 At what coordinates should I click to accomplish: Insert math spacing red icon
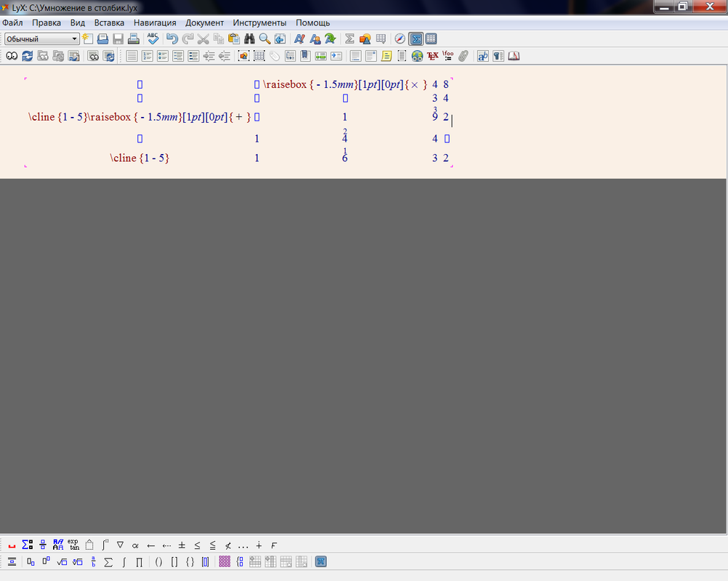(x=12, y=545)
